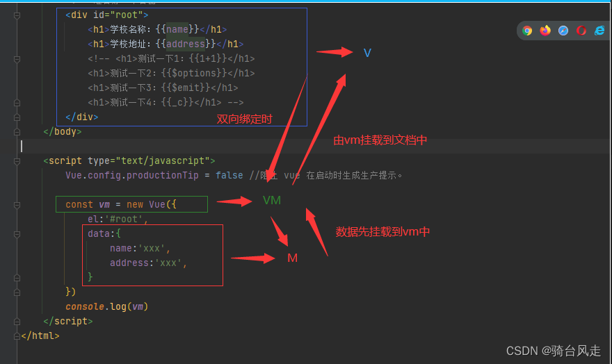Click console.log(vm) statement
The width and height of the screenshot is (612, 364).
[x=107, y=307]
